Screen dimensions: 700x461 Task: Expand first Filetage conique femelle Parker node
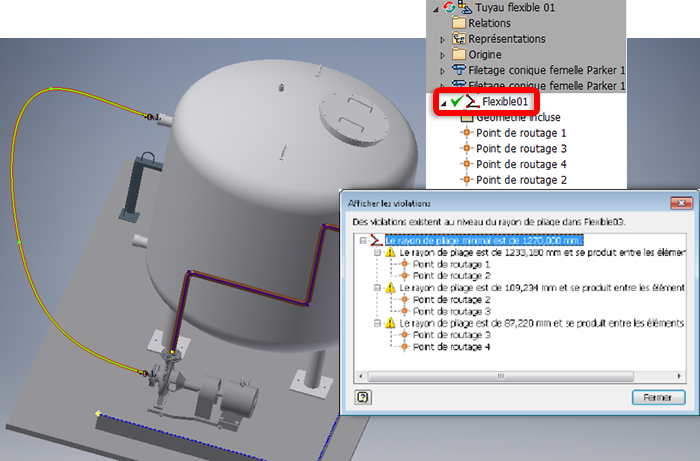442,71
